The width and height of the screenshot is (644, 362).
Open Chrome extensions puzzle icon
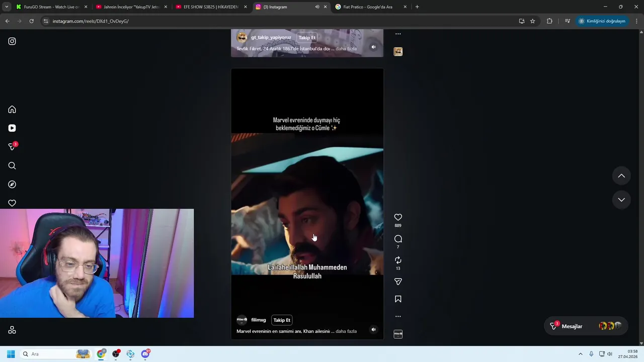(x=549, y=21)
